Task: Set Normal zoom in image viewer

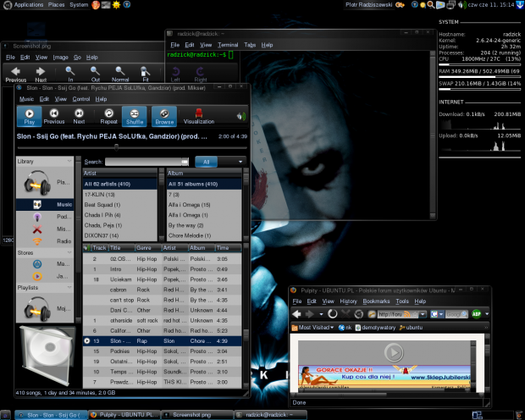Action: pos(120,75)
